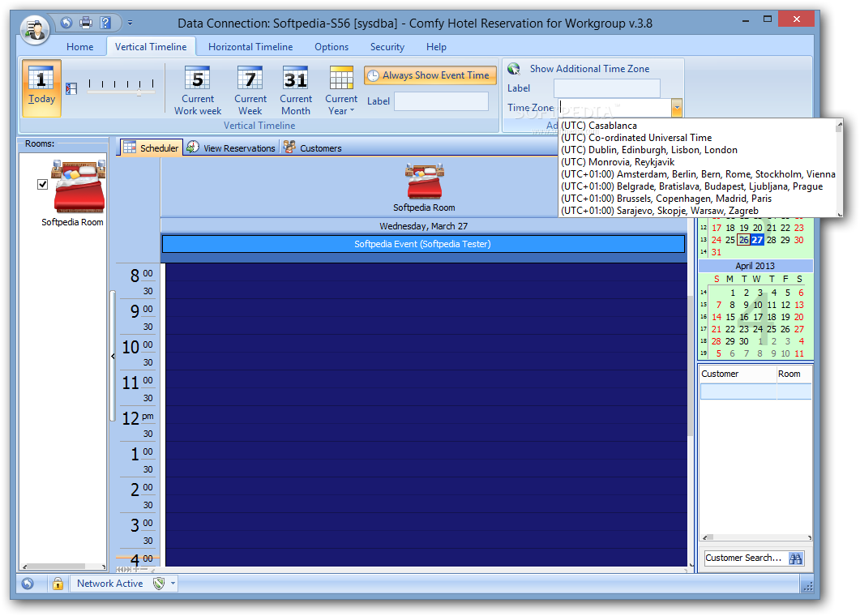Click the additional time zone Label field
The height and width of the screenshot is (616, 860).
click(x=606, y=88)
